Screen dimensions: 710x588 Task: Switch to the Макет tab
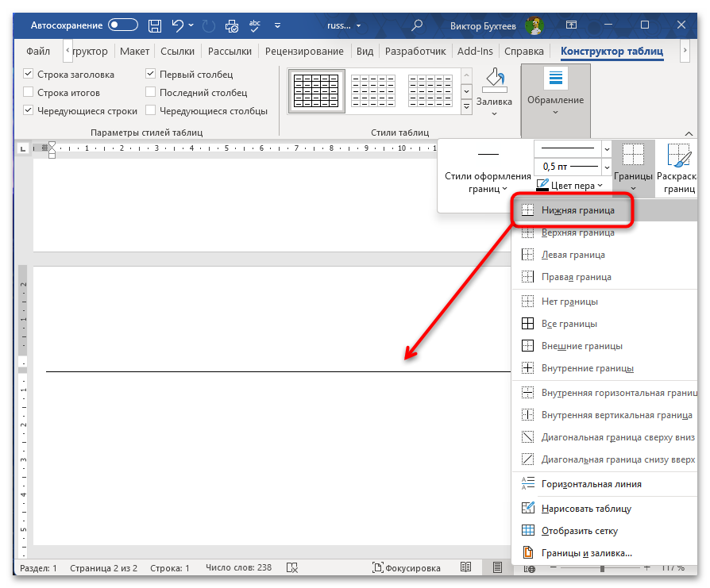point(134,51)
